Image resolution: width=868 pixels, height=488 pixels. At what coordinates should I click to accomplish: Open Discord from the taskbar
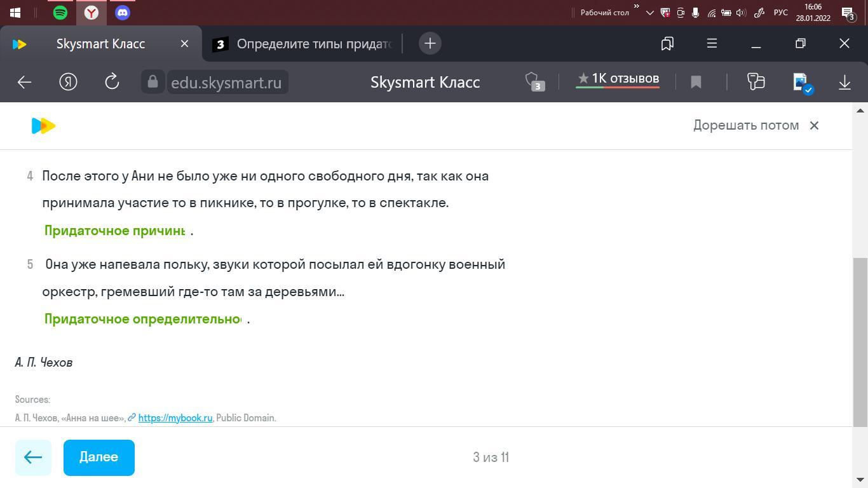[123, 12]
